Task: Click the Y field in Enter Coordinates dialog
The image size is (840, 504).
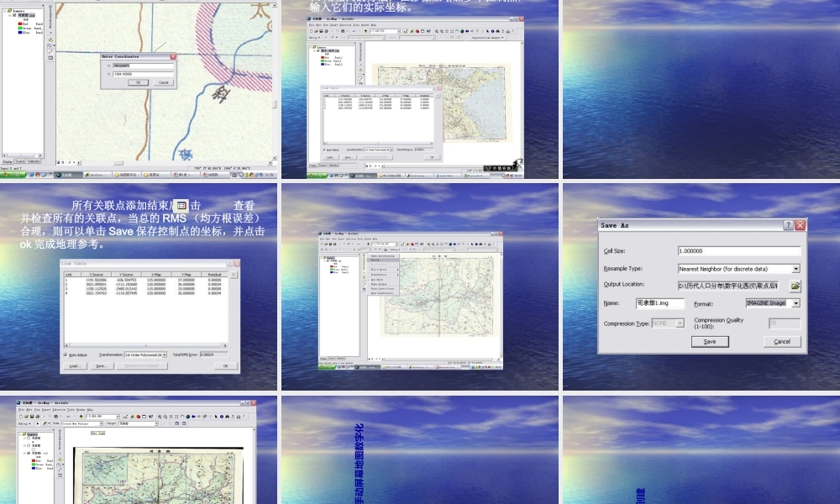Action: [x=143, y=74]
